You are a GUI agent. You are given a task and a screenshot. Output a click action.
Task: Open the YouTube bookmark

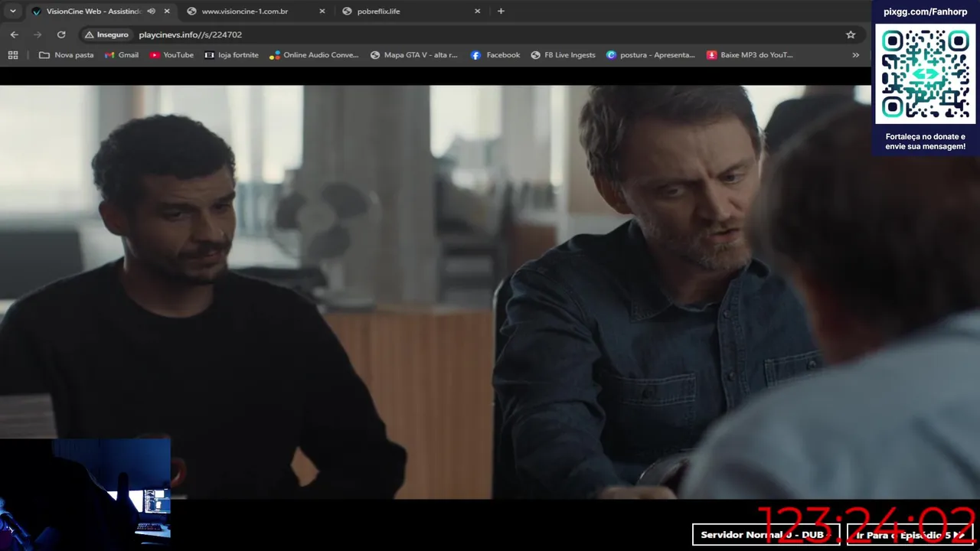pos(171,55)
